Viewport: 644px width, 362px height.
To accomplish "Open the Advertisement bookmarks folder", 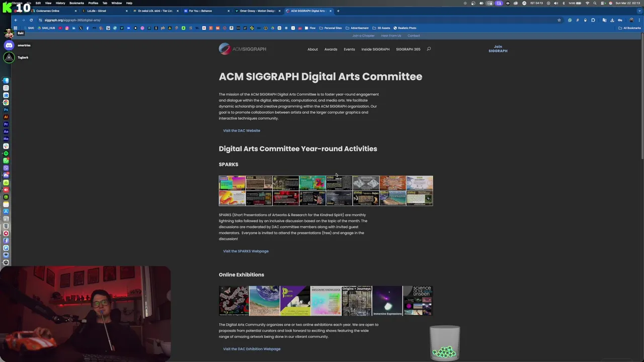I will click(x=357, y=28).
